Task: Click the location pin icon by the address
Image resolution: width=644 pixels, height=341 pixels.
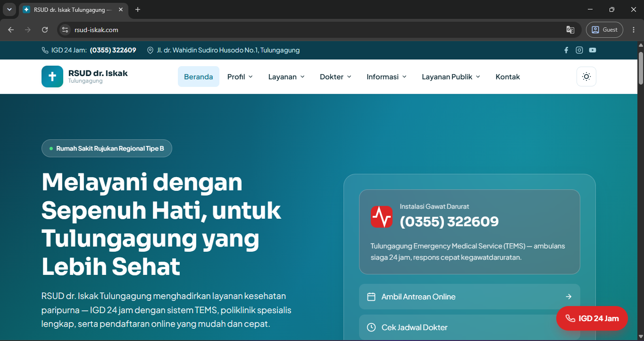Action: tap(151, 50)
